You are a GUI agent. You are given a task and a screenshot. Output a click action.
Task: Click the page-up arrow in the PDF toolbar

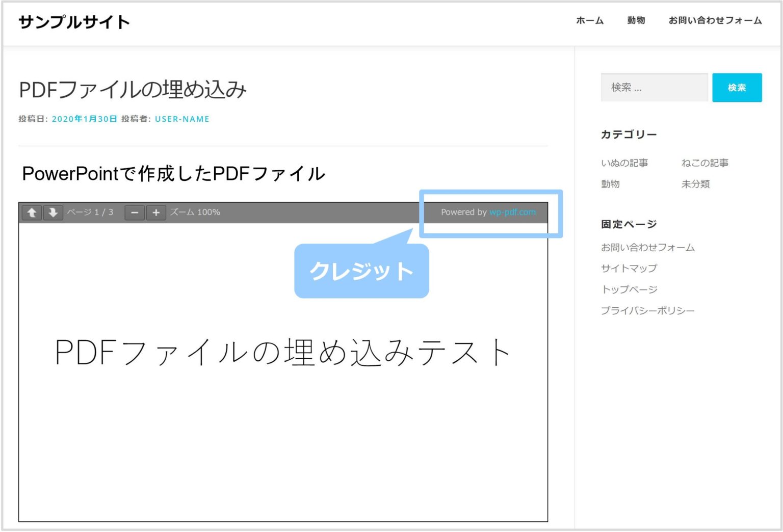click(32, 212)
